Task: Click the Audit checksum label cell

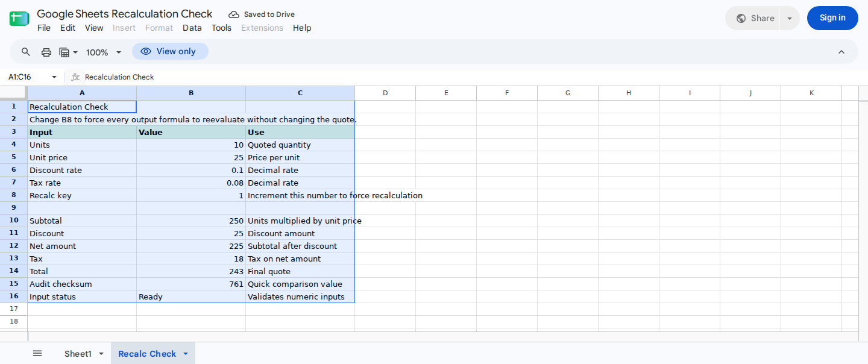Action: (82, 284)
